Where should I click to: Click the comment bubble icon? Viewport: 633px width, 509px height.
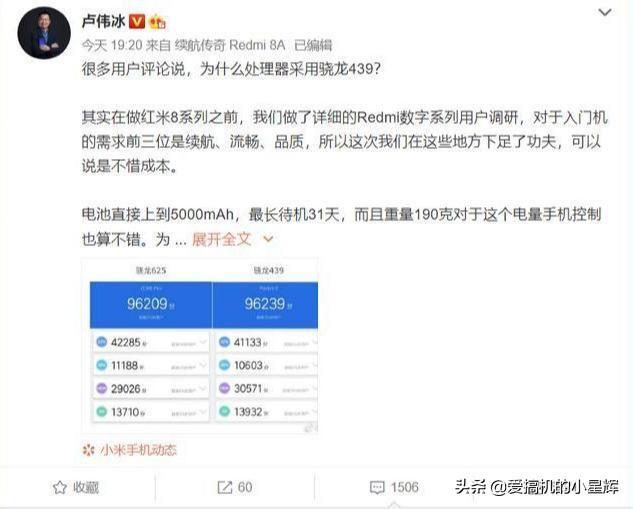377,488
